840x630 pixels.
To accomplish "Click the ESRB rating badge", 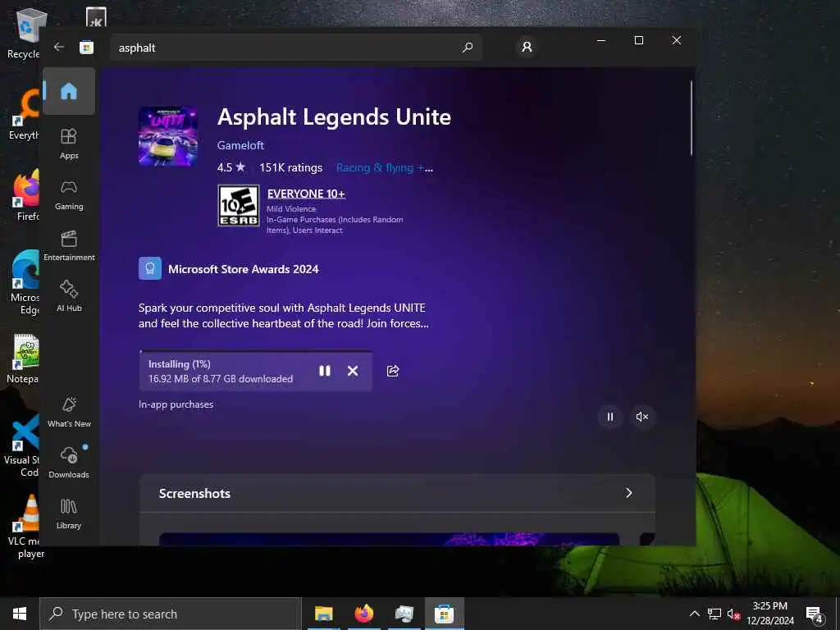I will tap(239, 206).
